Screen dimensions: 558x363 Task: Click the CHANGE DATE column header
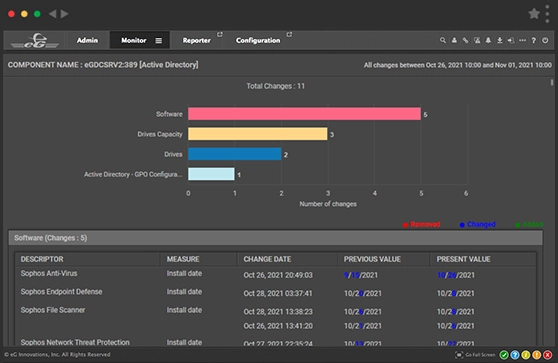[267, 259]
